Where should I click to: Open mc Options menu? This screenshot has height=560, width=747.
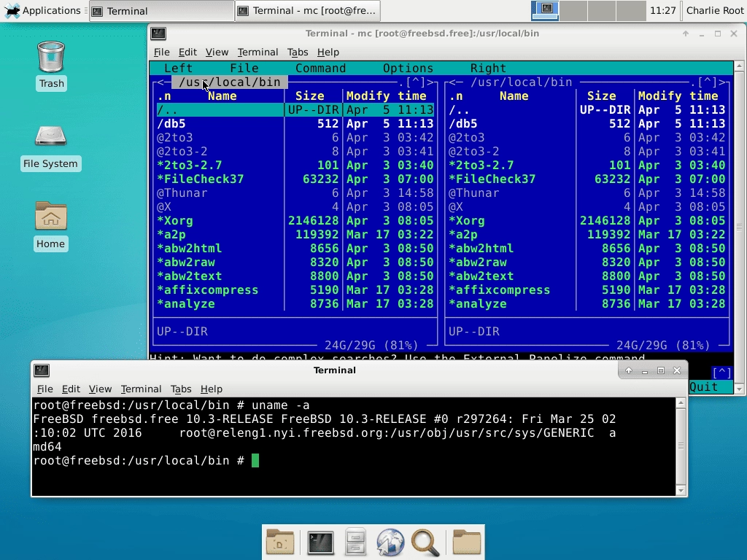tap(409, 68)
